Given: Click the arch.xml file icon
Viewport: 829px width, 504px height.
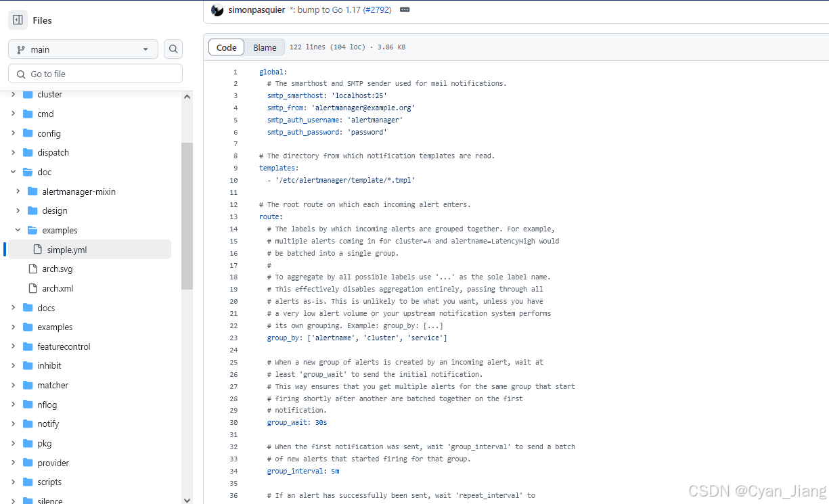Looking at the screenshot, I should (32, 288).
